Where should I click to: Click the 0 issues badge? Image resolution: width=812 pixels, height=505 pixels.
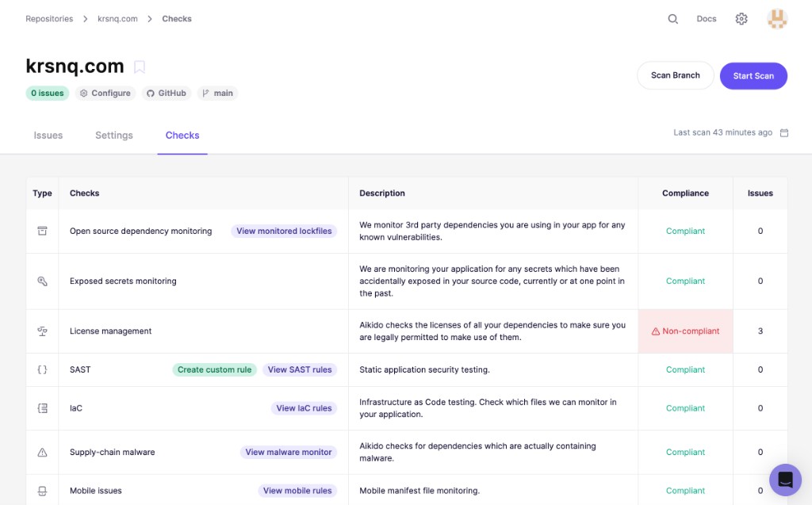coord(47,94)
